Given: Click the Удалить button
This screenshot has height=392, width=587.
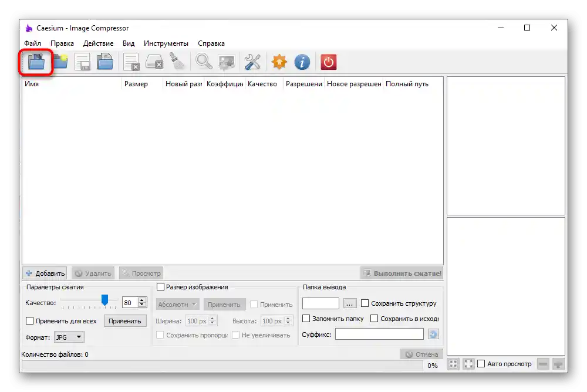Looking at the screenshot, I should 93,273.
